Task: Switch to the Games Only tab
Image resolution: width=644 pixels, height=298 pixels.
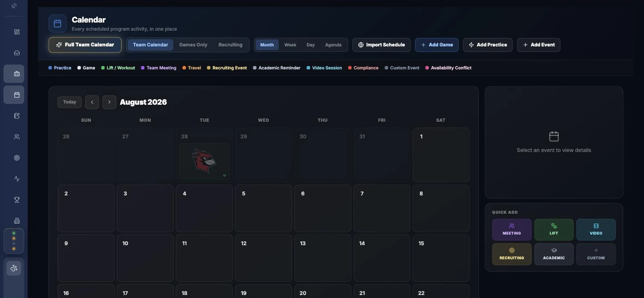Action: pos(193,45)
